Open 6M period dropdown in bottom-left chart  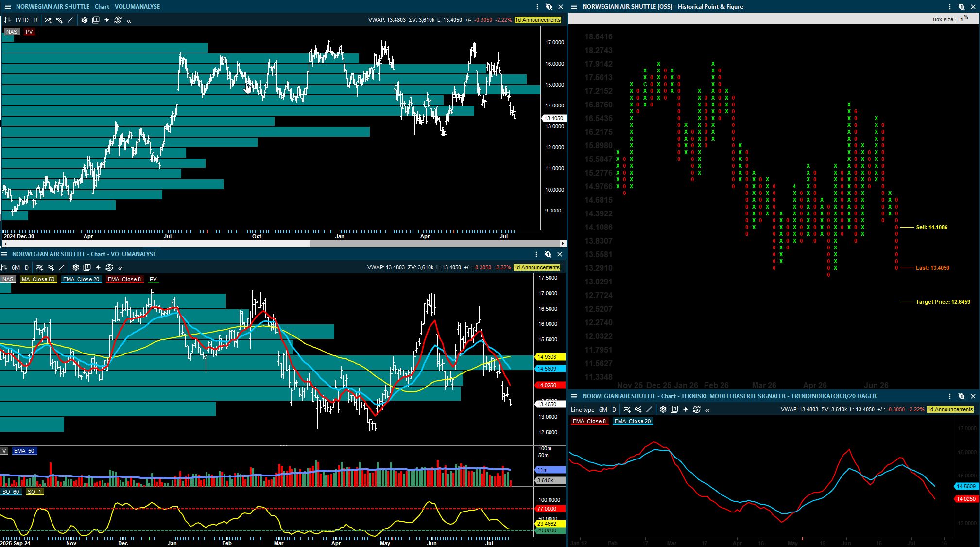point(16,267)
